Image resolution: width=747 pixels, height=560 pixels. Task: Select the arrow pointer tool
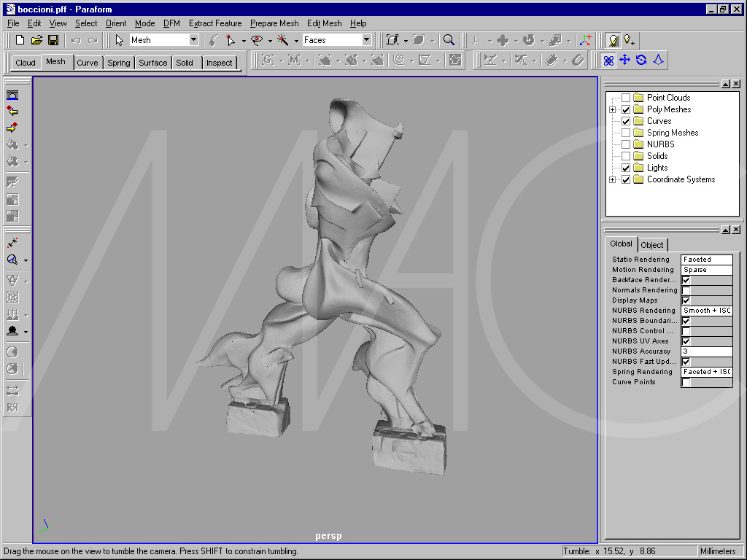pos(119,41)
